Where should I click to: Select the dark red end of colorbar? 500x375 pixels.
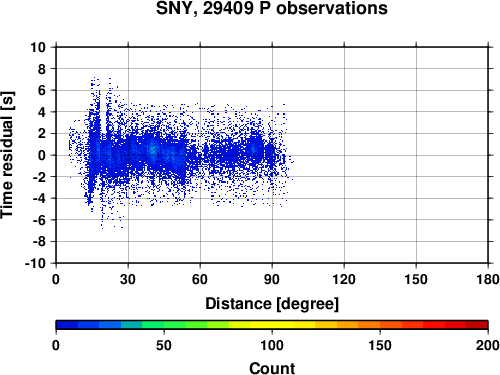pos(477,325)
